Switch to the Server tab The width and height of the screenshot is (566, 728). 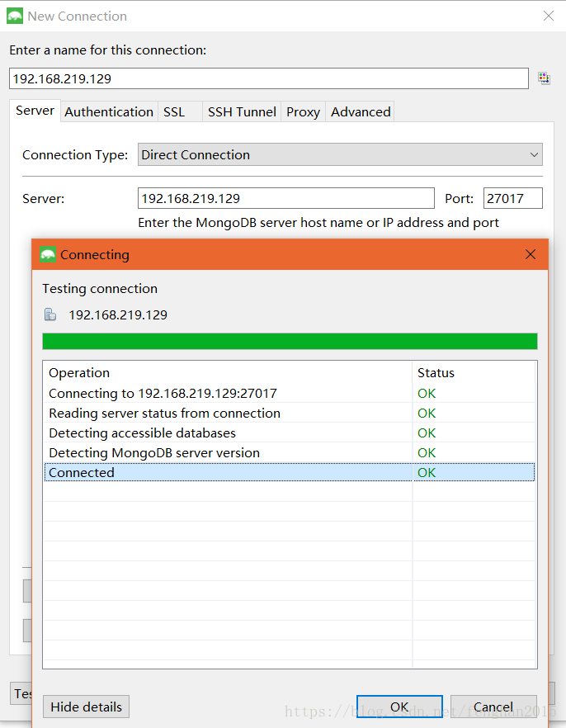coord(35,111)
